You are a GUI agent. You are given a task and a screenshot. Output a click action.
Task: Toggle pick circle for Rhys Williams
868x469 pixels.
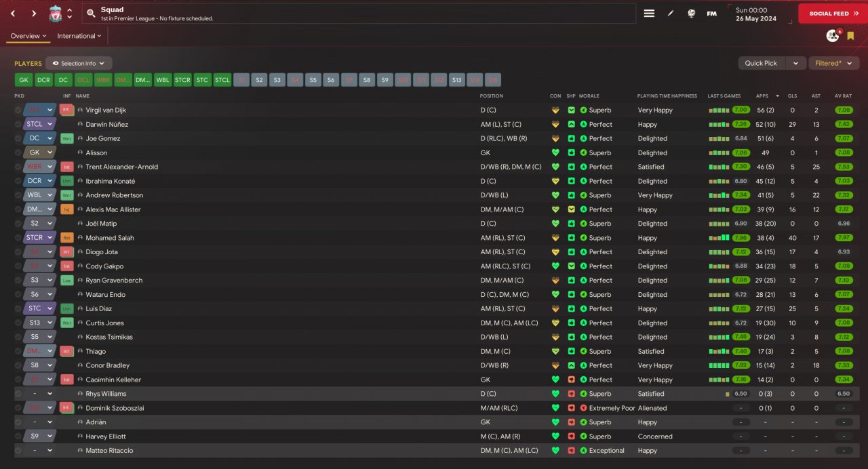[18, 394]
